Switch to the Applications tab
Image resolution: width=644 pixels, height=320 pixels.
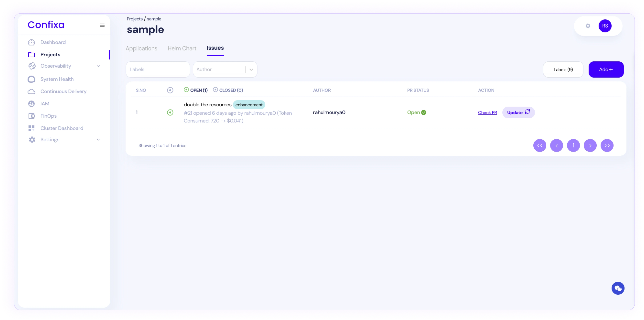tap(141, 48)
